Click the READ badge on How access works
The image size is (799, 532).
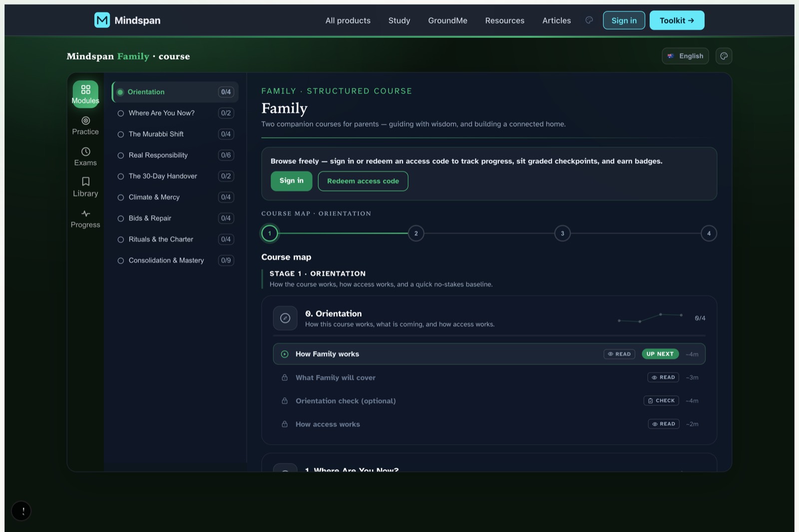[x=664, y=424]
